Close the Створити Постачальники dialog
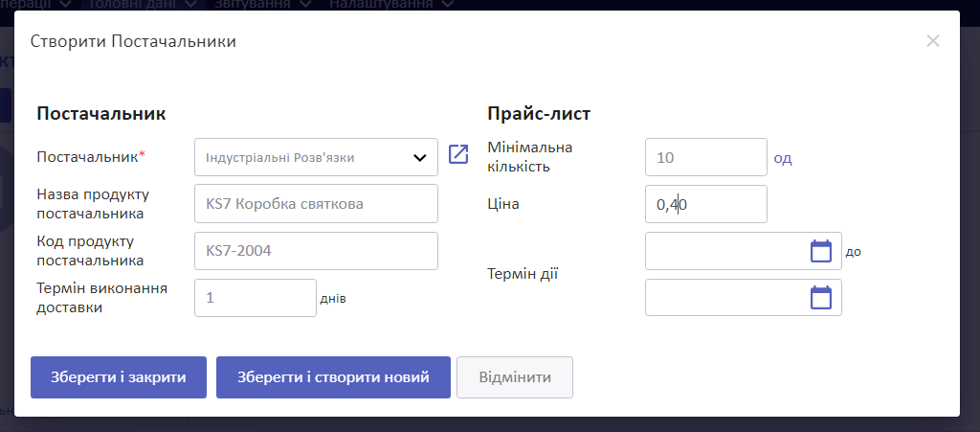The width and height of the screenshot is (980, 432). click(932, 41)
